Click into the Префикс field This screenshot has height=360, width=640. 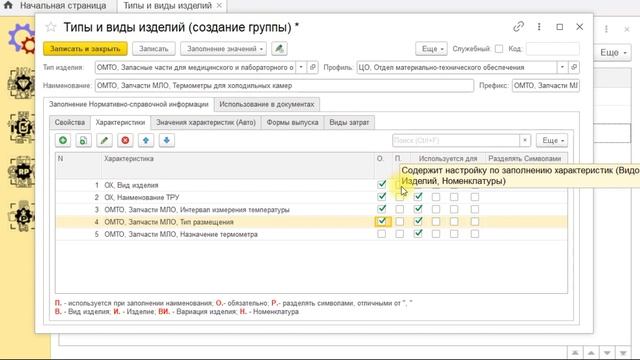coord(546,86)
